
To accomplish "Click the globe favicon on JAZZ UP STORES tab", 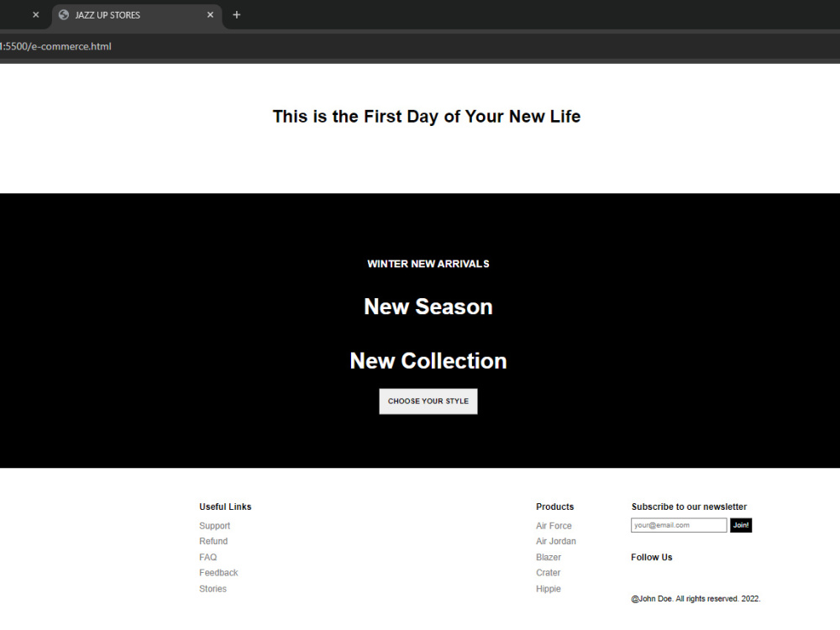I will (64, 15).
